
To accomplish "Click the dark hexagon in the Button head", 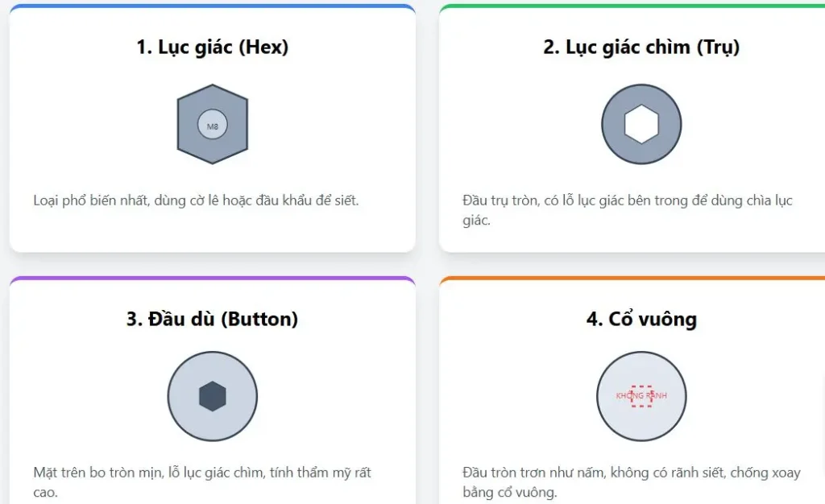I will point(213,396).
